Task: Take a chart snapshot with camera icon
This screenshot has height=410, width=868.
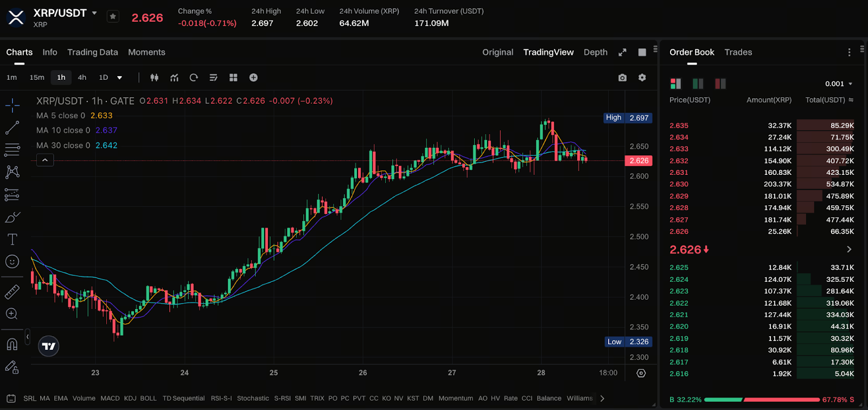Action: pos(622,78)
